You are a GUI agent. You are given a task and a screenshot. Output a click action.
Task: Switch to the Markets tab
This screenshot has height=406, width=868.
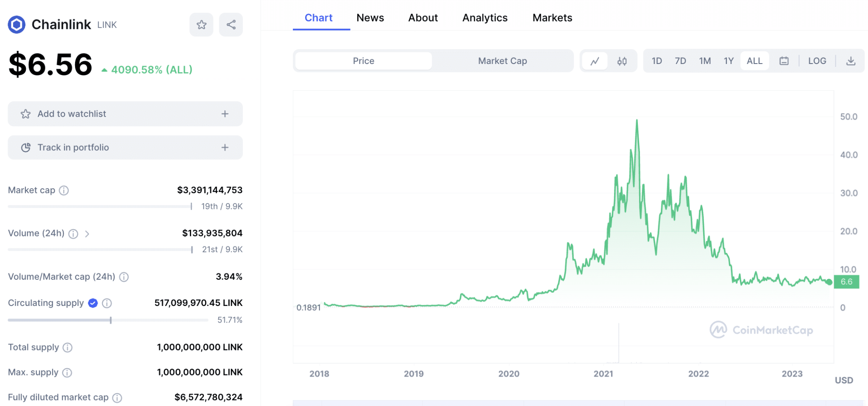552,17
